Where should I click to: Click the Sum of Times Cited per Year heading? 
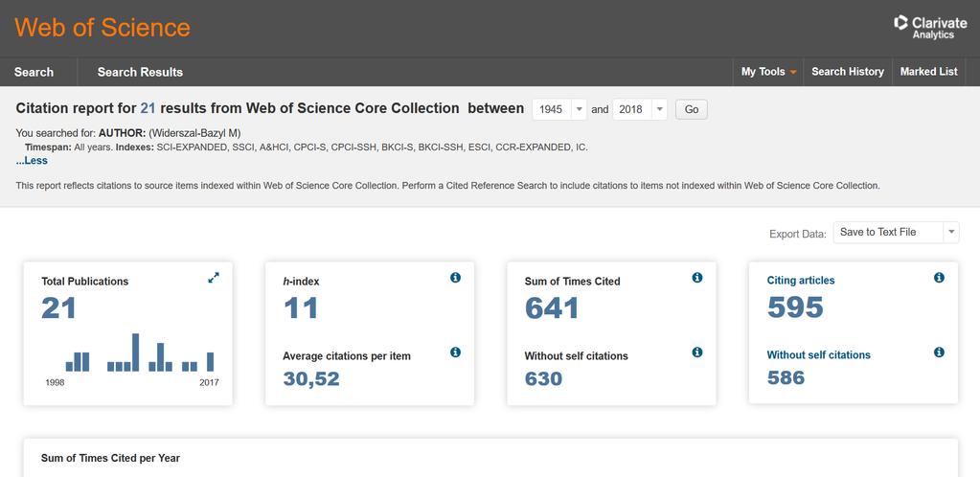110,458
